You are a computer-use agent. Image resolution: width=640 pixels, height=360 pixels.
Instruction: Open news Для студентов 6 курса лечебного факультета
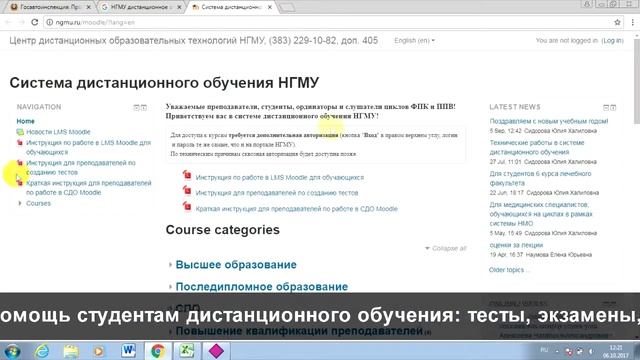coord(540,178)
